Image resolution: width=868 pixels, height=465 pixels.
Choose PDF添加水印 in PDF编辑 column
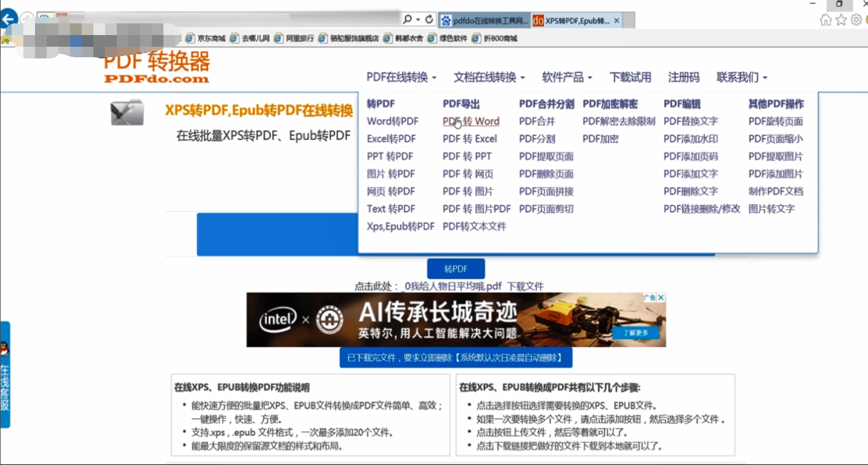pos(691,139)
